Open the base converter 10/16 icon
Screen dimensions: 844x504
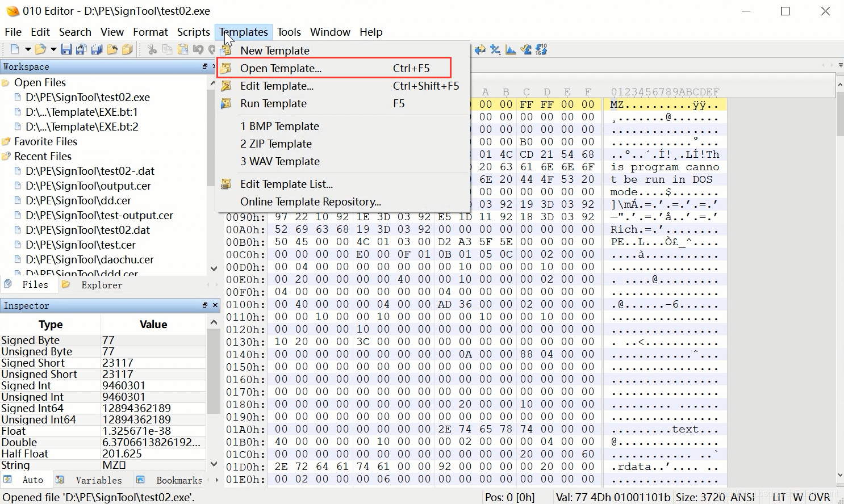[x=541, y=49]
